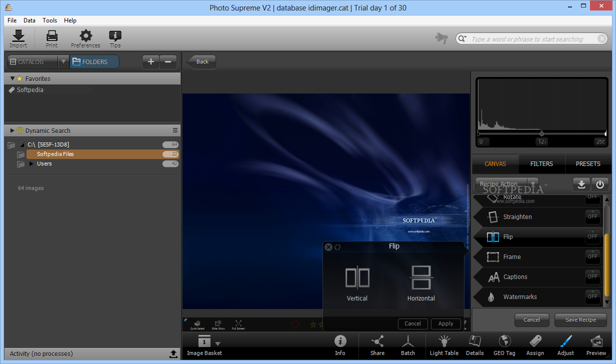Open the Details panel

click(474, 345)
